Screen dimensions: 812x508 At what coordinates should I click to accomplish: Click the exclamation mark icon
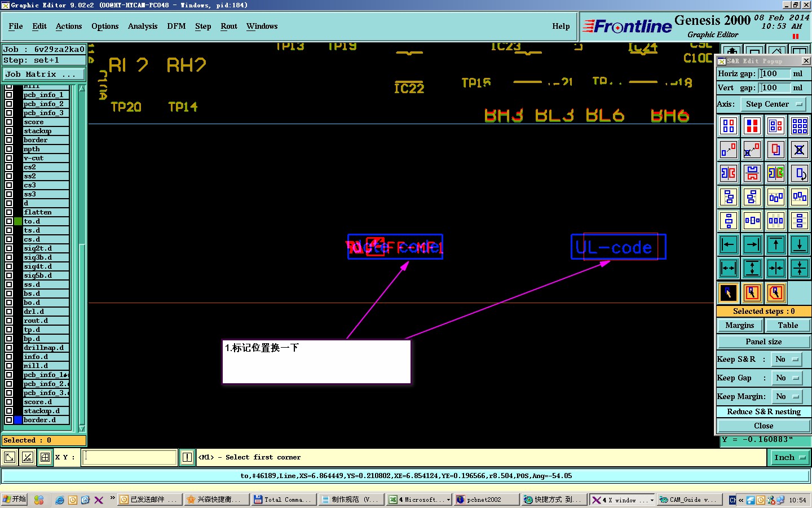point(187,457)
